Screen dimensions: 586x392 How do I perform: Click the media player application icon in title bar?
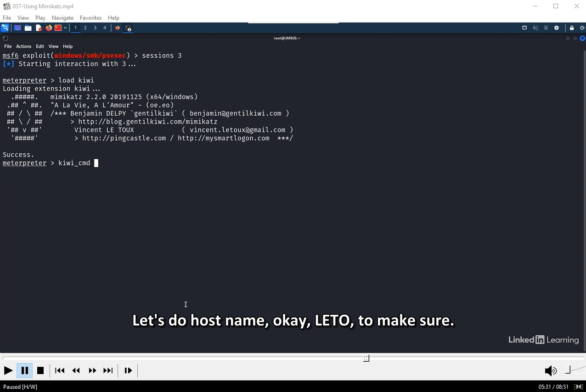pos(6,6)
